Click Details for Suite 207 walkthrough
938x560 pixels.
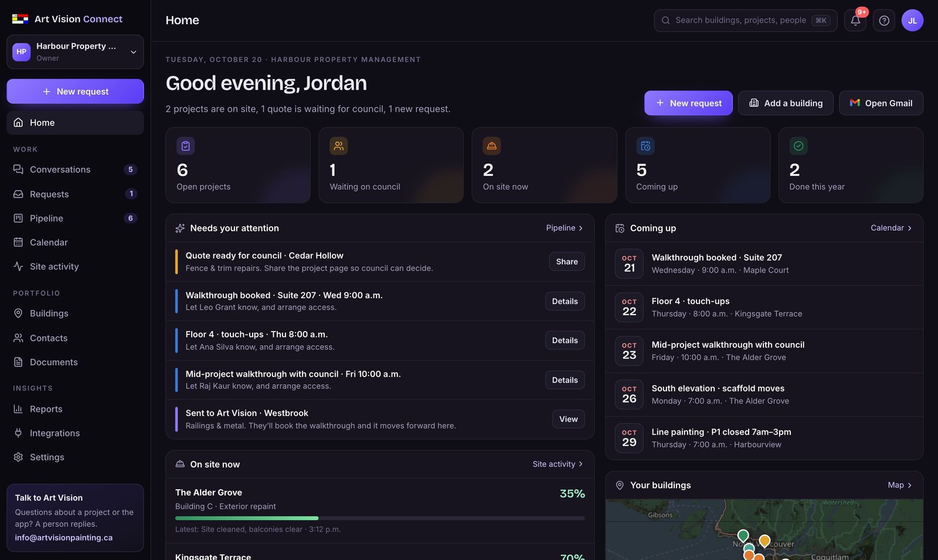tap(565, 301)
